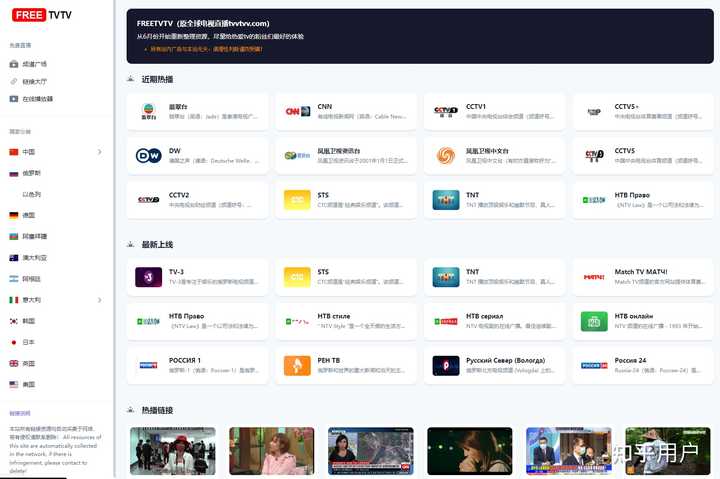The image size is (720, 479).
Task: Open the Россия 24 channel card
Action: click(x=643, y=366)
